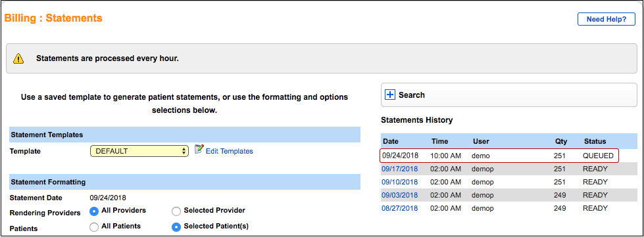Image resolution: width=644 pixels, height=237 pixels.
Task: Open the 09/10/2018 statement link
Action: point(400,182)
